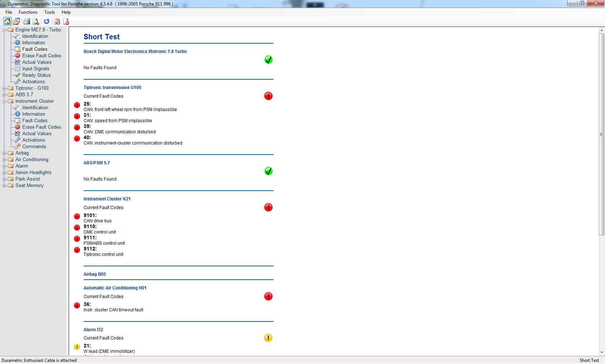
Task: Click the Airbag B05 heading link
Action: (x=95, y=274)
